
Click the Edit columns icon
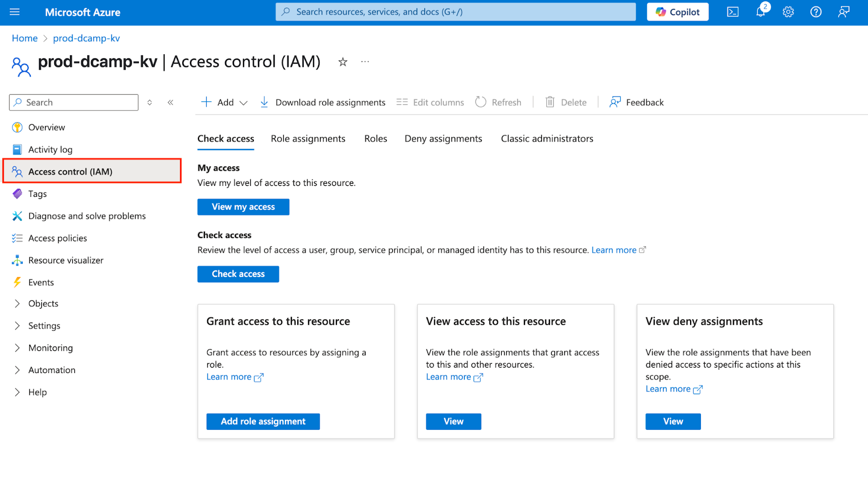(402, 102)
